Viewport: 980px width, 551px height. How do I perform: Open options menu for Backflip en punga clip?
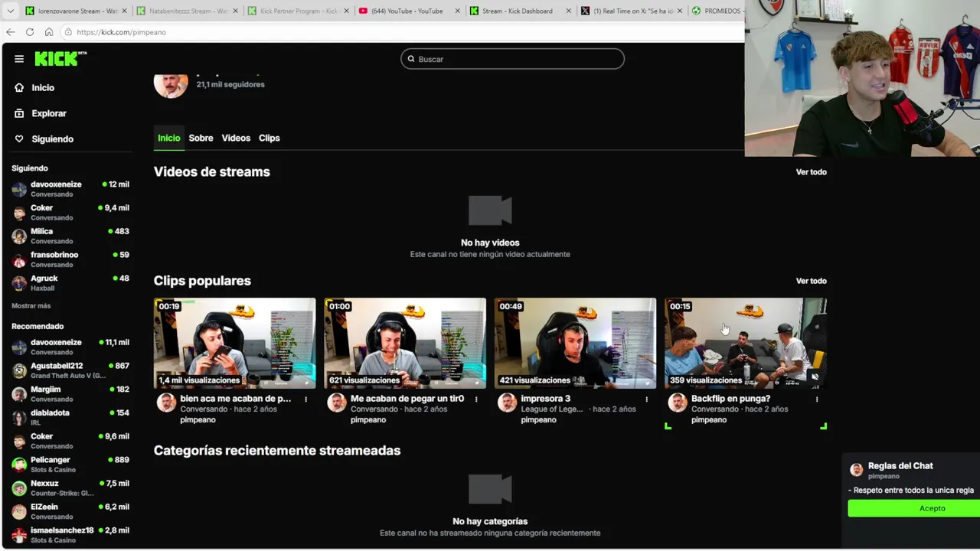tap(817, 399)
